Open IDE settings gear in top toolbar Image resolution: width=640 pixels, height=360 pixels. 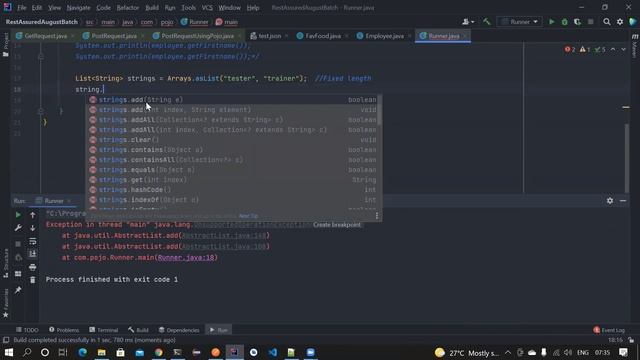coord(620,22)
